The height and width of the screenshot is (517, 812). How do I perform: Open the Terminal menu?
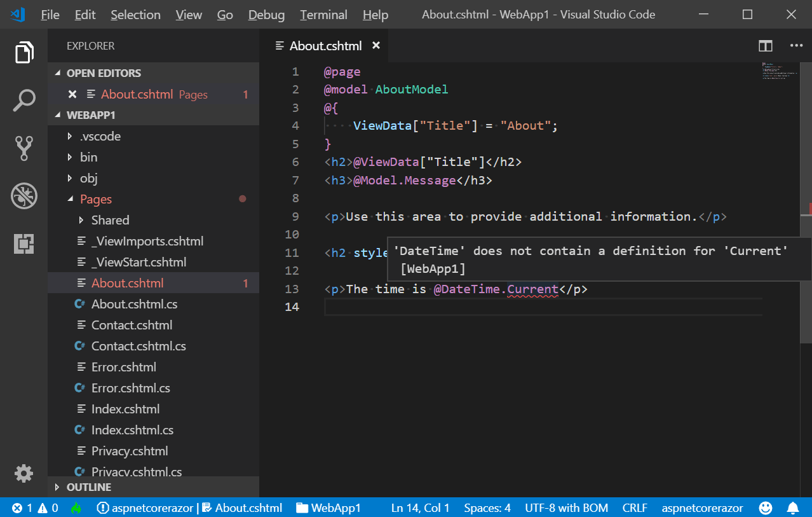coord(323,15)
